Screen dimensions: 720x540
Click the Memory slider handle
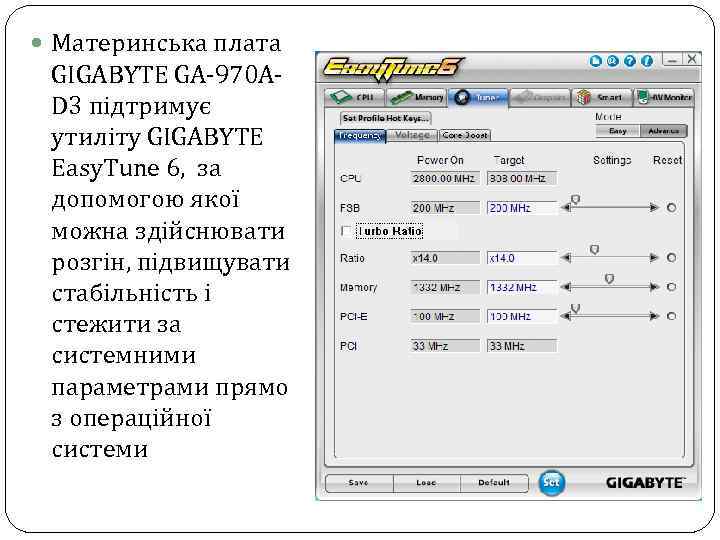point(609,279)
